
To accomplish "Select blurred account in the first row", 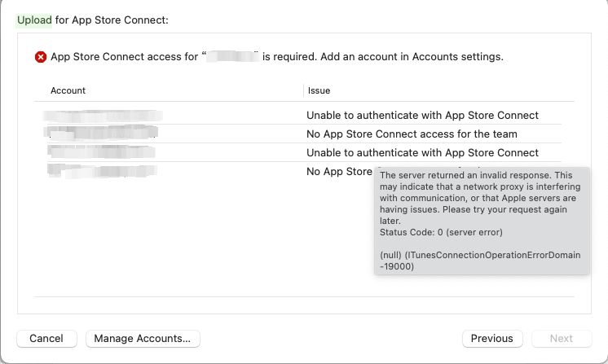I will click(103, 116).
